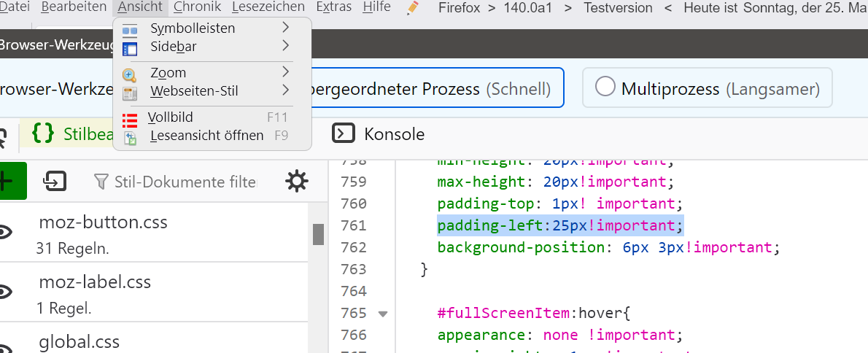Click the pencil icon in menu bar
868x353 pixels.
(414, 7)
